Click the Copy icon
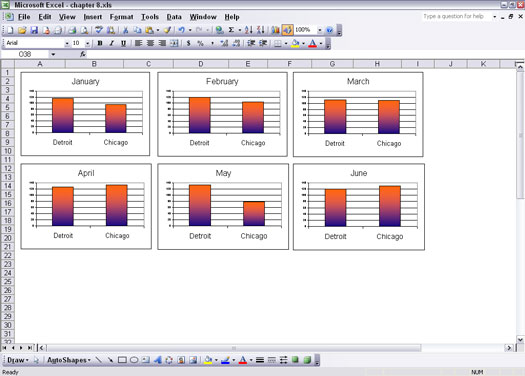525x376 pixels. pyautogui.click(x=137, y=30)
